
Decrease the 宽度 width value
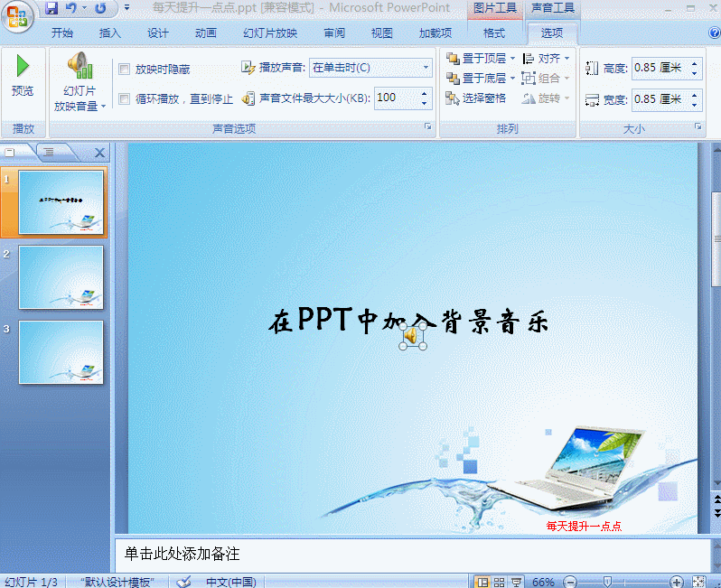[694, 105]
